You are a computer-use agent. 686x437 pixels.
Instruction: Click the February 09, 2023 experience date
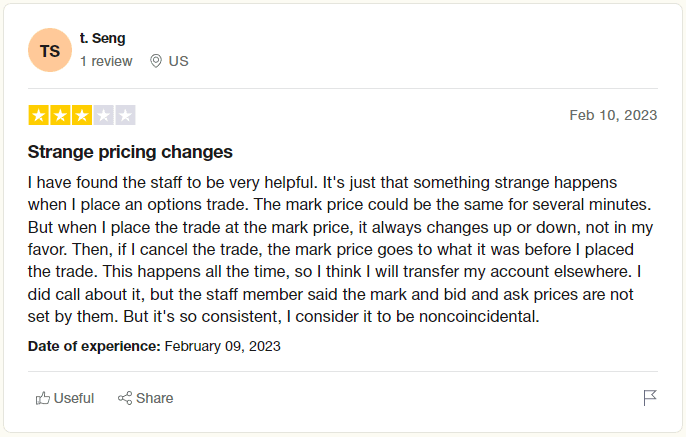pyautogui.click(x=223, y=346)
